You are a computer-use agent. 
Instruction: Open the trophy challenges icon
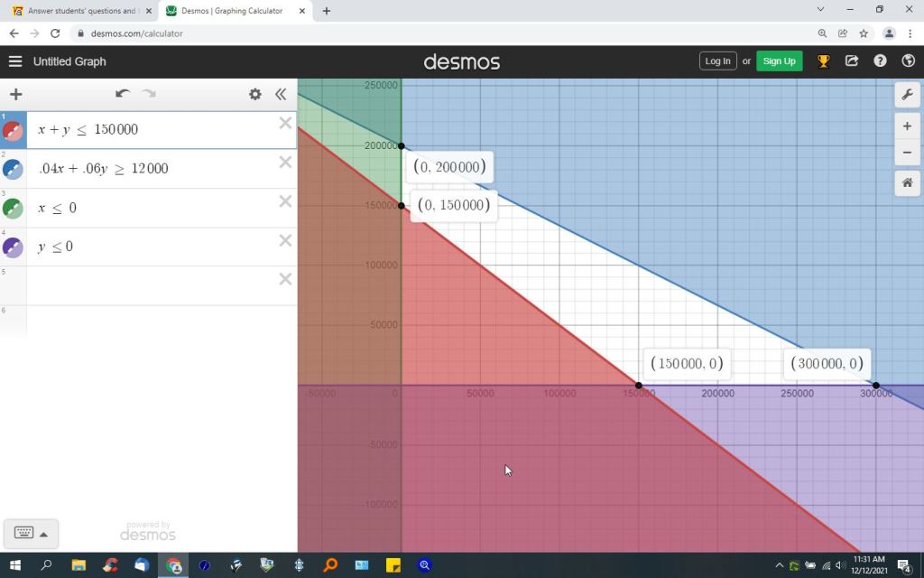coord(823,61)
